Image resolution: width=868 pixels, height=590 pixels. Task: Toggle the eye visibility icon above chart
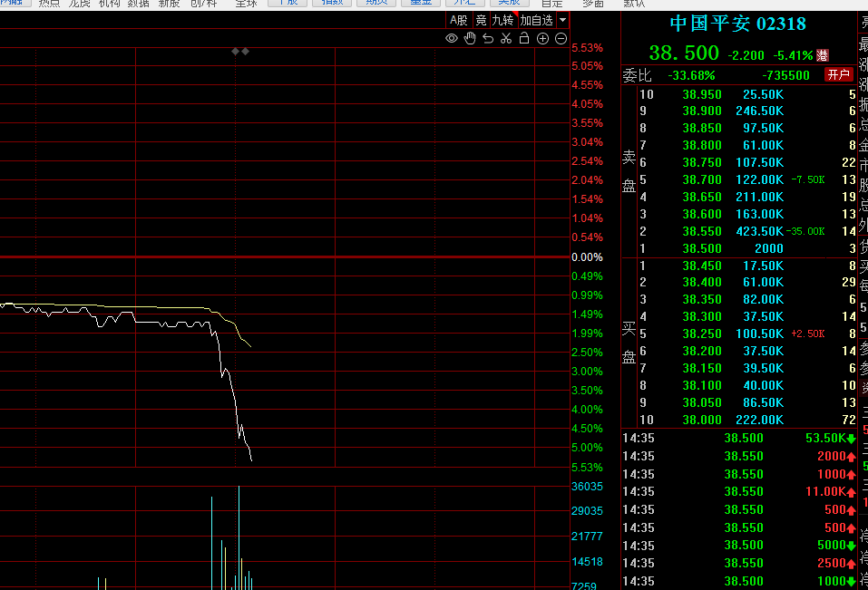[452, 38]
